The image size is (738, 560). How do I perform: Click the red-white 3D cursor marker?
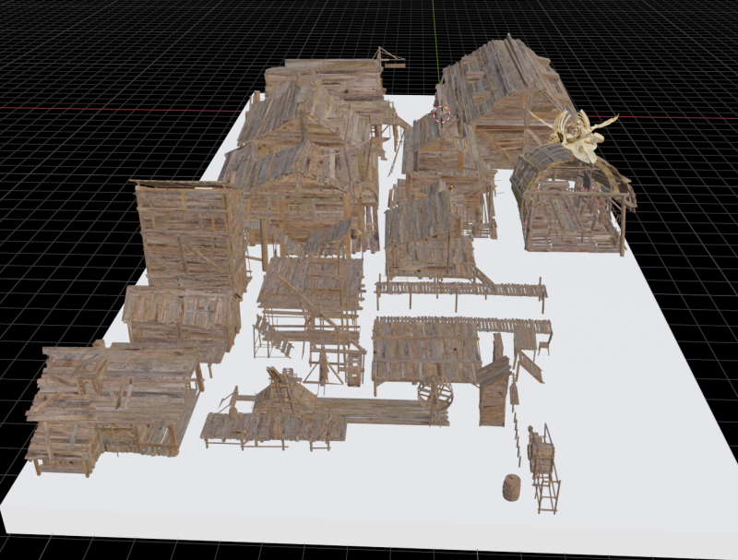tap(441, 114)
